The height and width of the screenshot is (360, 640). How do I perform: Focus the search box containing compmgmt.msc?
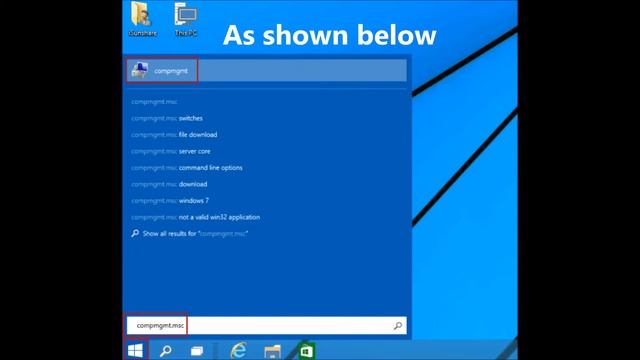tap(267, 326)
